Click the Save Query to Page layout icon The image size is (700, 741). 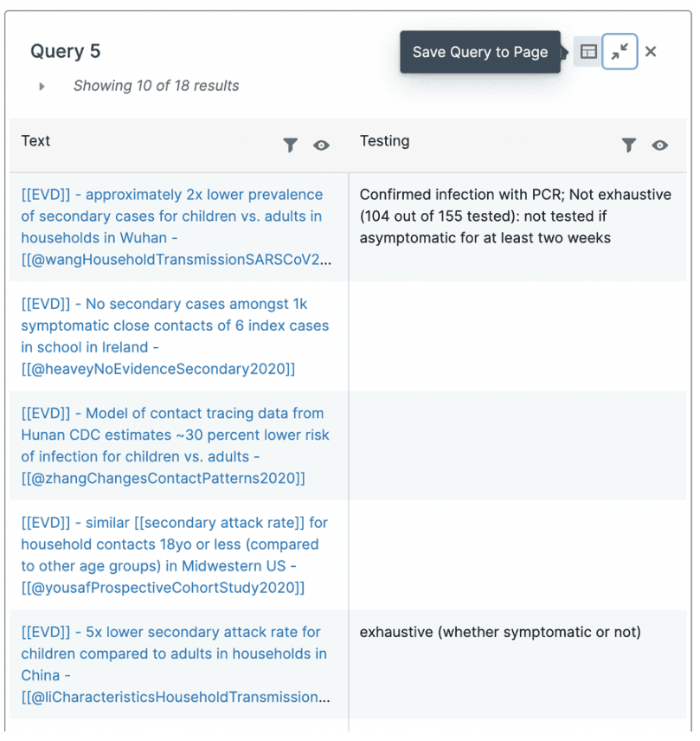coord(588,52)
